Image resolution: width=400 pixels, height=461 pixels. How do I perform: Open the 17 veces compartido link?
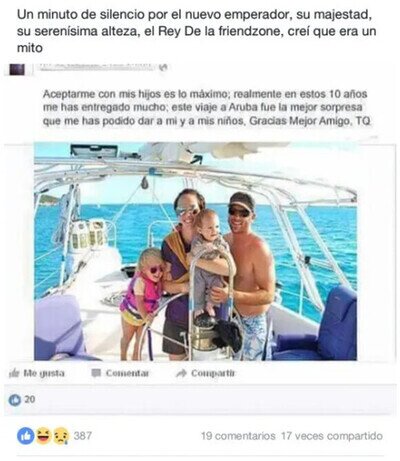[x=332, y=436]
